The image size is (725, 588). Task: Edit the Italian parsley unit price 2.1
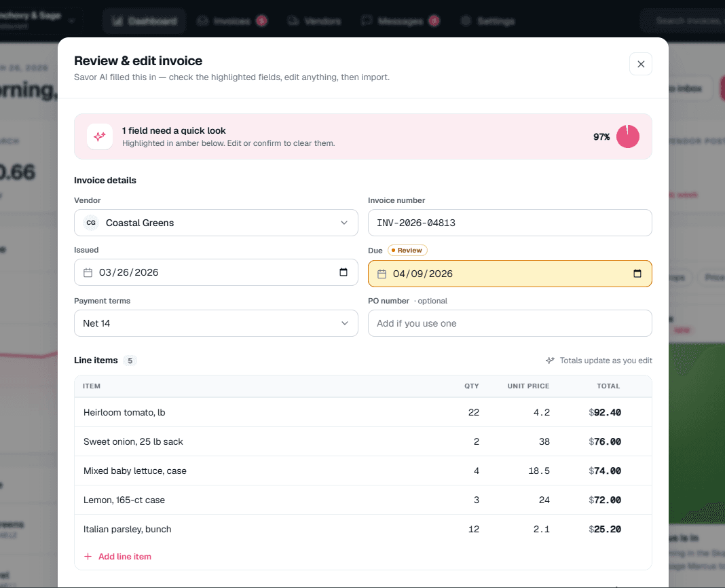(x=542, y=529)
